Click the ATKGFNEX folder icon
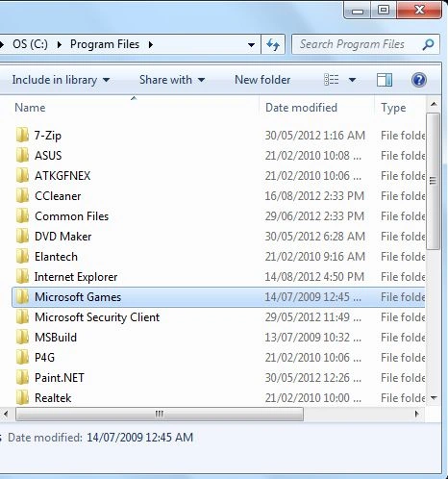This screenshot has height=479, width=448. [22, 175]
